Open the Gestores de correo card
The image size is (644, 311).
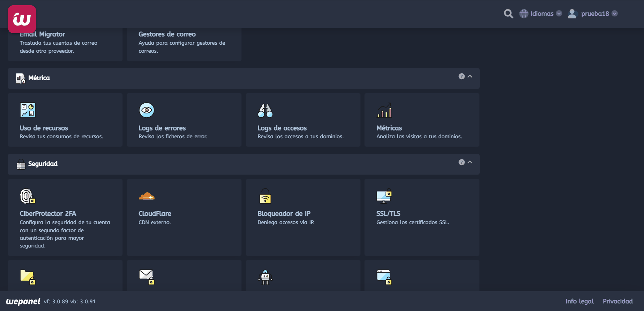pos(184,43)
